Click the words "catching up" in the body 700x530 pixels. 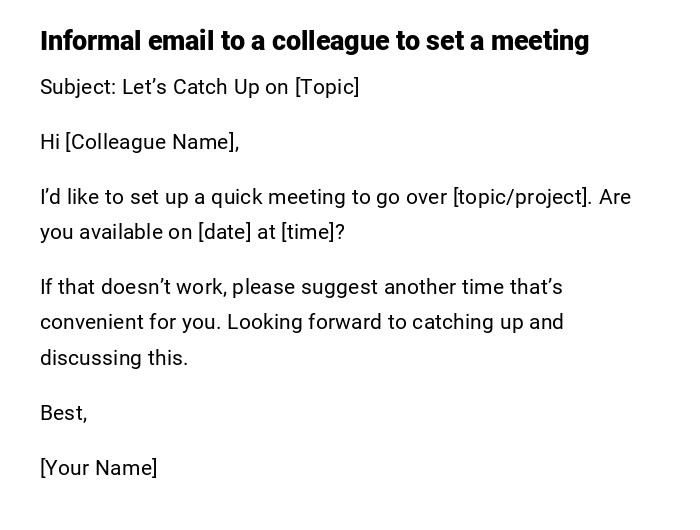(x=468, y=322)
